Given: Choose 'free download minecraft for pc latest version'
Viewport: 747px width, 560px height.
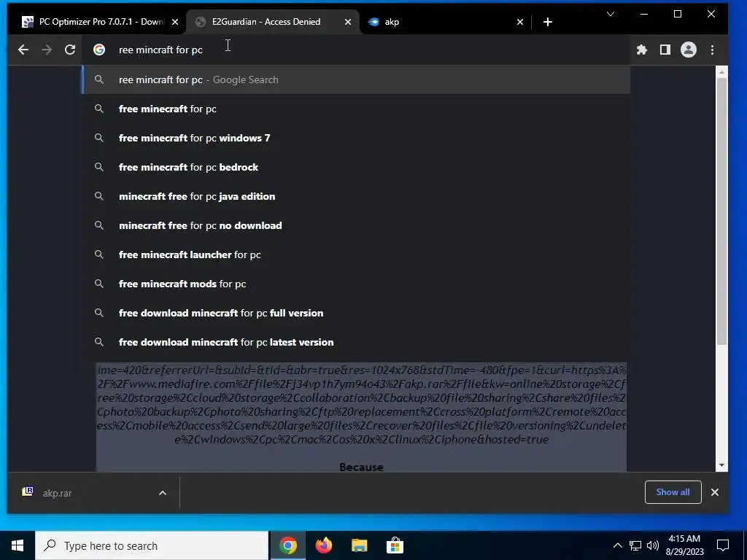Looking at the screenshot, I should pos(356,343).
